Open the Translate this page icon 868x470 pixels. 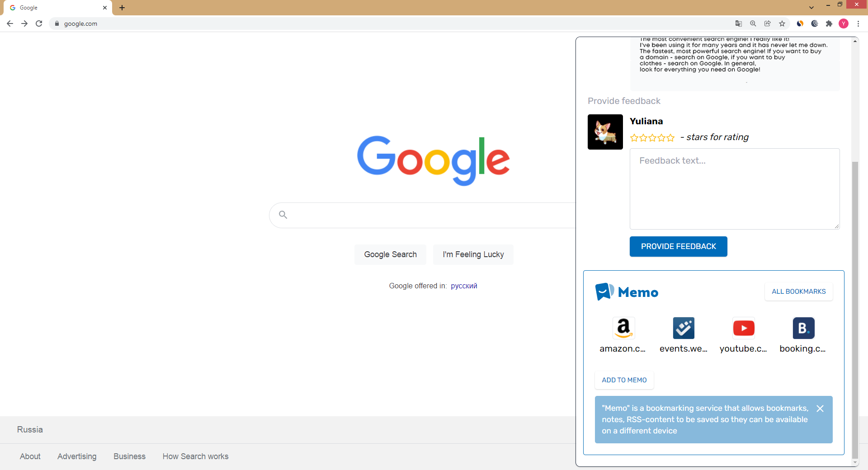(739, 23)
